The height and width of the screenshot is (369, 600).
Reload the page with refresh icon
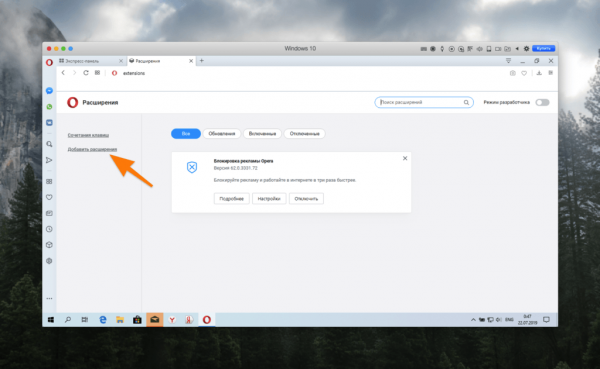(x=86, y=73)
